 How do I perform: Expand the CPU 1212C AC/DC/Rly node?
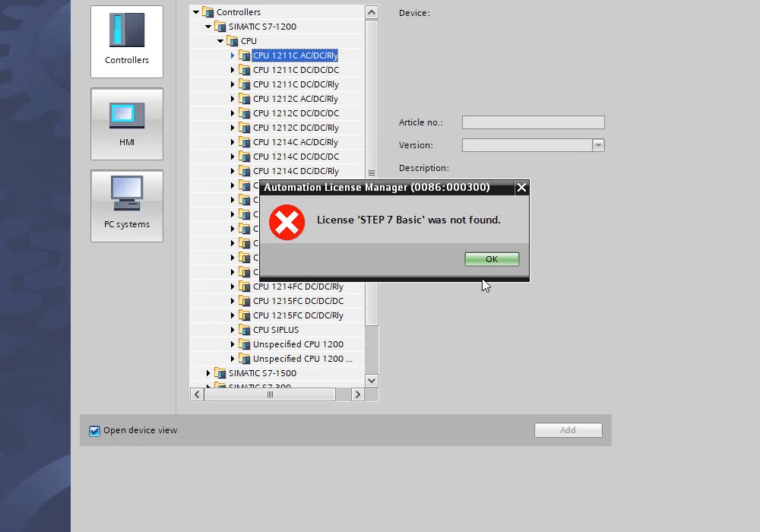(x=233, y=98)
